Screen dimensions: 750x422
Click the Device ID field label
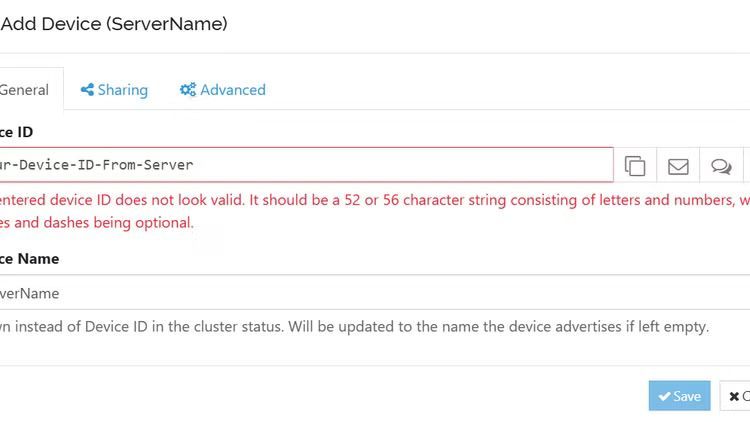click(20, 132)
